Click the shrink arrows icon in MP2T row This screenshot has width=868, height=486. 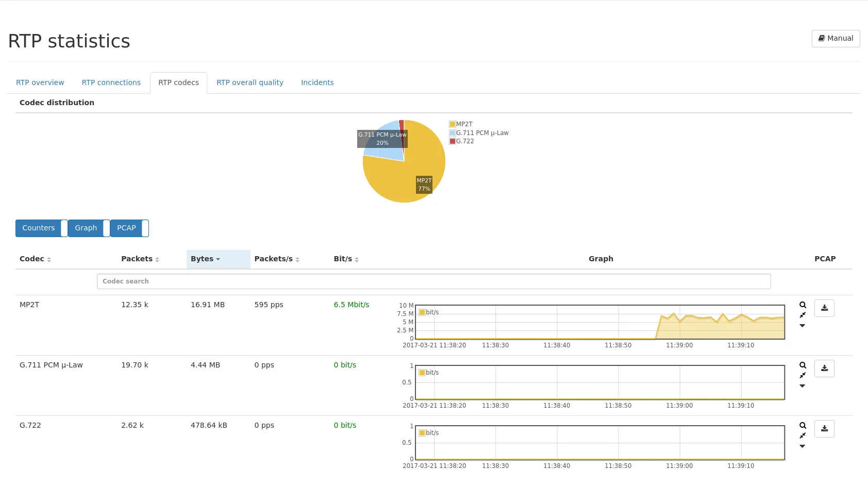click(x=803, y=315)
